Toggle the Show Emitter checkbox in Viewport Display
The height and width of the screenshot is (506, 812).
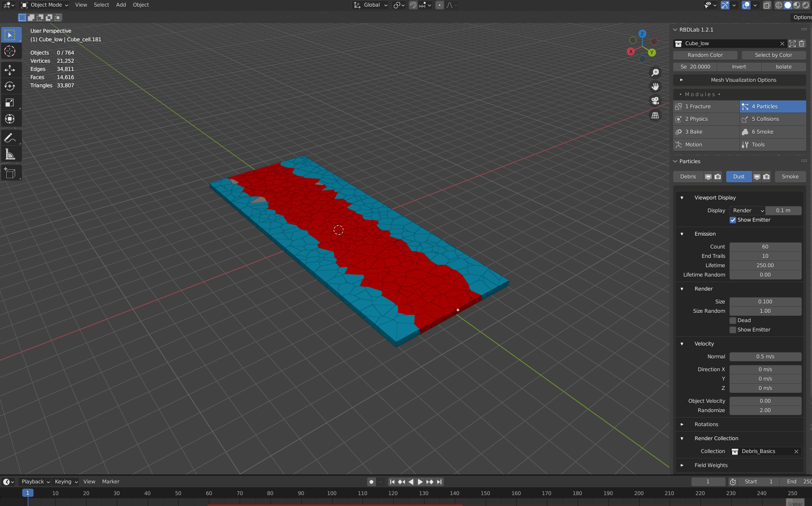tap(732, 220)
